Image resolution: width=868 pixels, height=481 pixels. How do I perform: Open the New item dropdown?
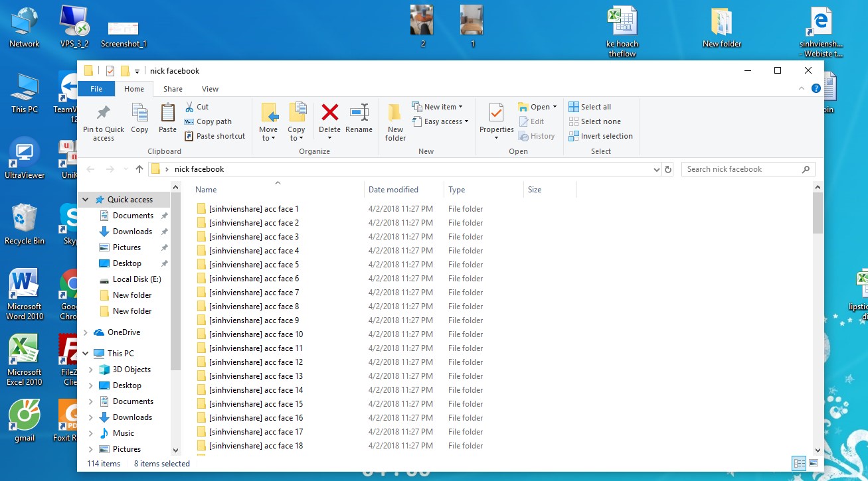[438, 107]
